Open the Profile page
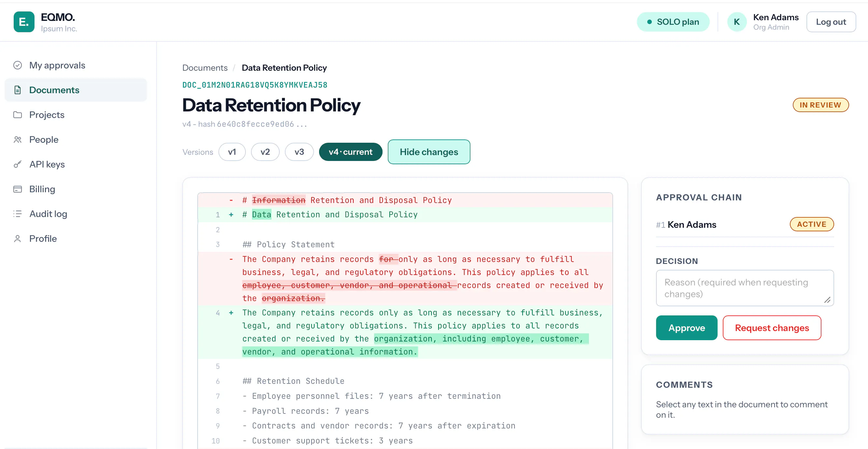 point(76,239)
